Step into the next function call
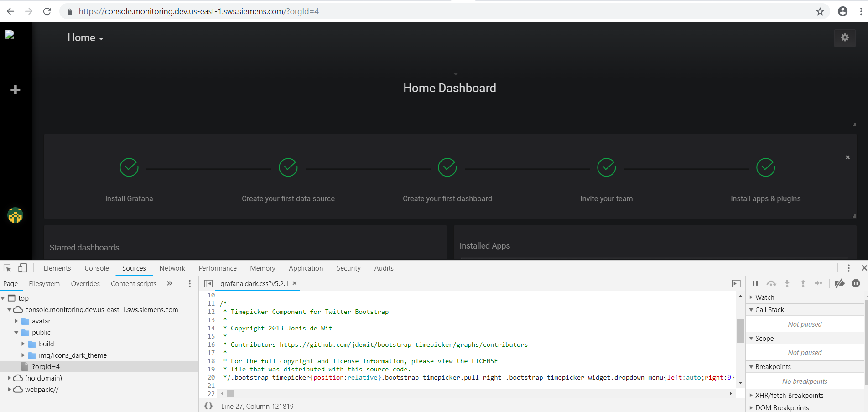 [x=787, y=283]
